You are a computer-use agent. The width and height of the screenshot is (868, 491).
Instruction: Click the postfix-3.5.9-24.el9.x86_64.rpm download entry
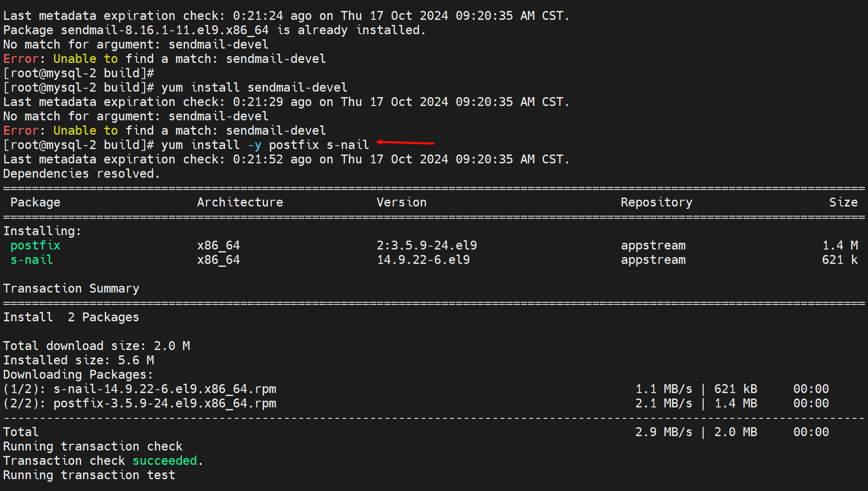click(x=164, y=403)
